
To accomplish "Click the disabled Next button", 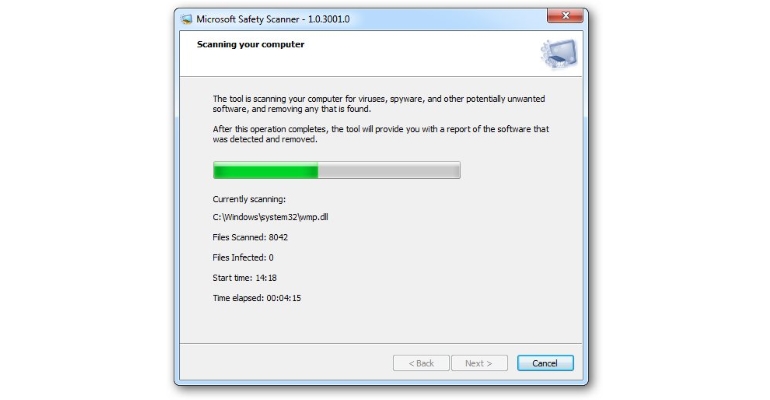I will (x=479, y=363).
